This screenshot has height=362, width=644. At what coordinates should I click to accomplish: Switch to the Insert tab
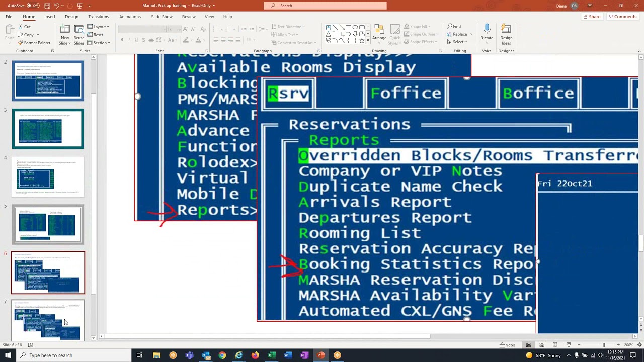pos(50,17)
